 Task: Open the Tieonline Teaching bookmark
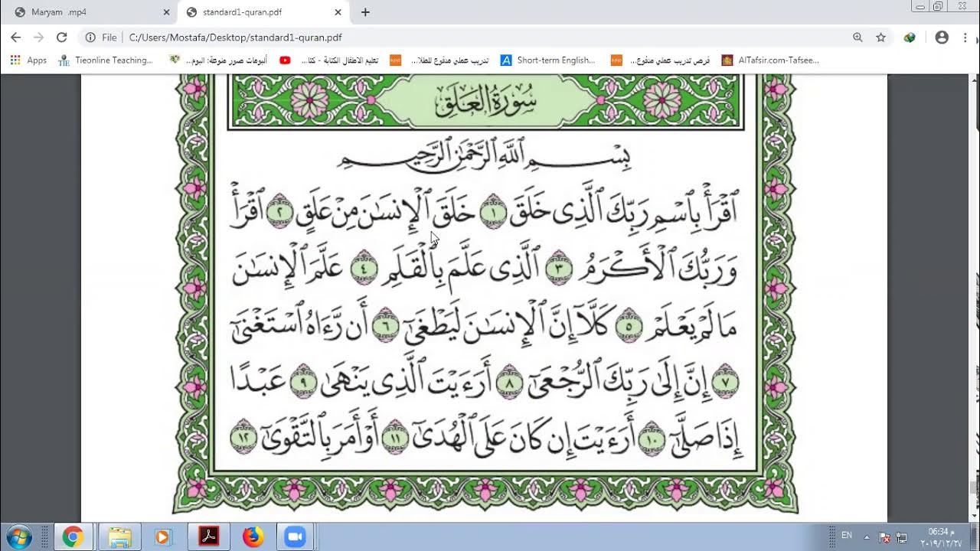pyautogui.click(x=106, y=60)
